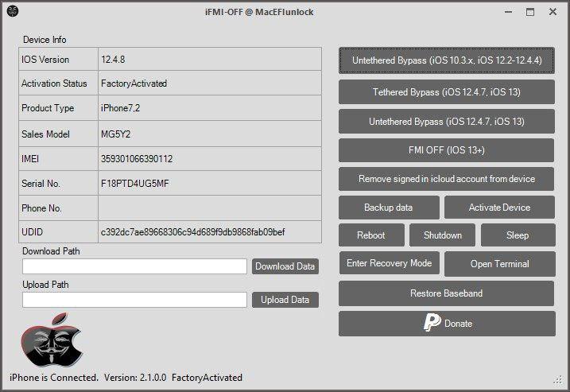The height and width of the screenshot is (392, 570).
Task: Run Untethered Bypass for iOS 10.3.x, 12.2-12.4.4
Action: (x=447, y=60)
